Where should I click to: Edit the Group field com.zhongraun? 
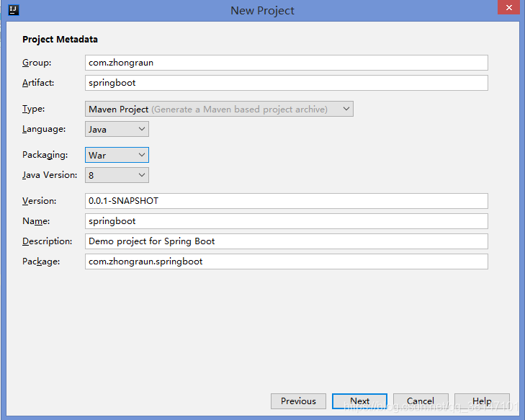coord(287,63)
